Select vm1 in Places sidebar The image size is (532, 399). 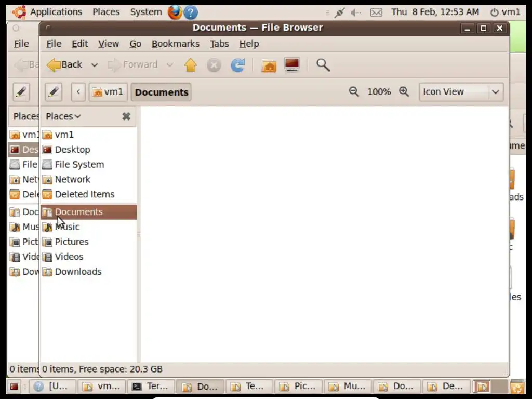tap(88, 135)
